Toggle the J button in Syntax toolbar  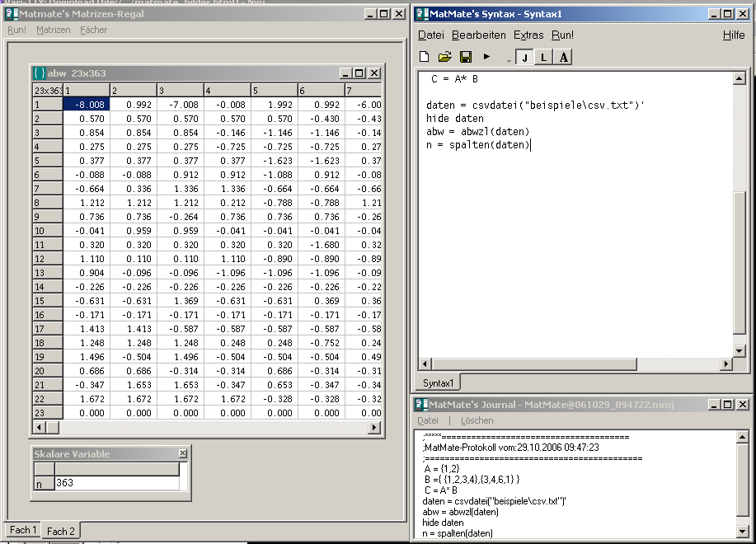[524, 57]
